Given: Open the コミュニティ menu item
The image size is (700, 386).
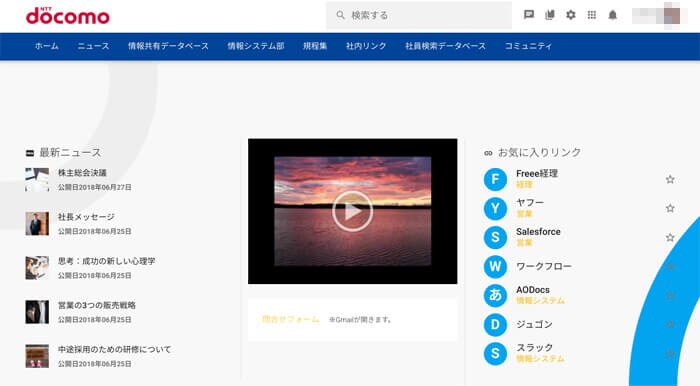Looking at the screenshot, I should pyautogui.click(x=529, y=46).
